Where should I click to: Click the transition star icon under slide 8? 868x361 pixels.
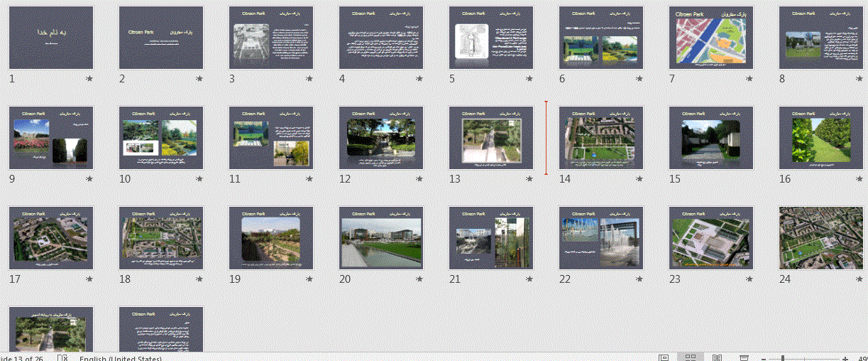pos(859,79)
